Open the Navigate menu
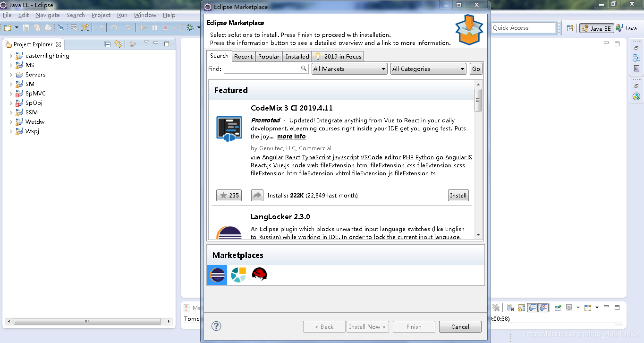Image resolution: width=644 pixels, height=343 pixels. [x=47, y=15]
